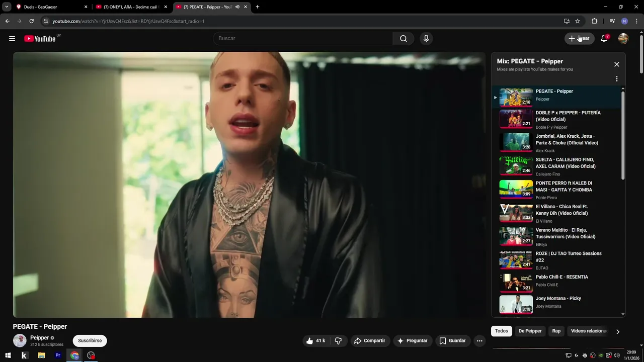This screenshot has width=644, height=362.
Task: Click the playlist panel scrollbar
Action: [623, 135]
